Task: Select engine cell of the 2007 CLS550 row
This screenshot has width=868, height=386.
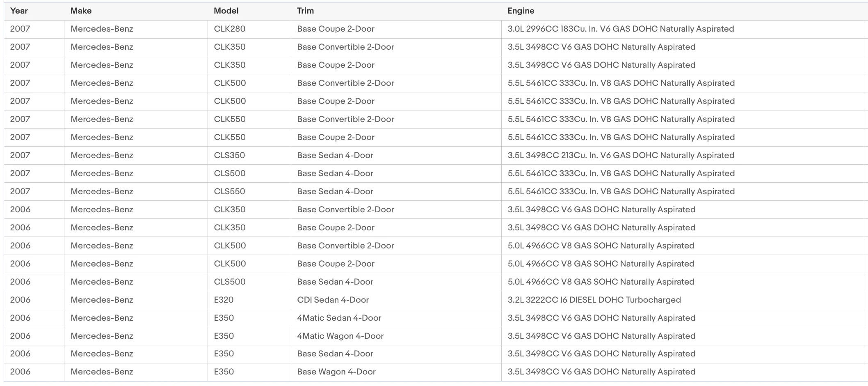Action: click(x=683, y=192)
